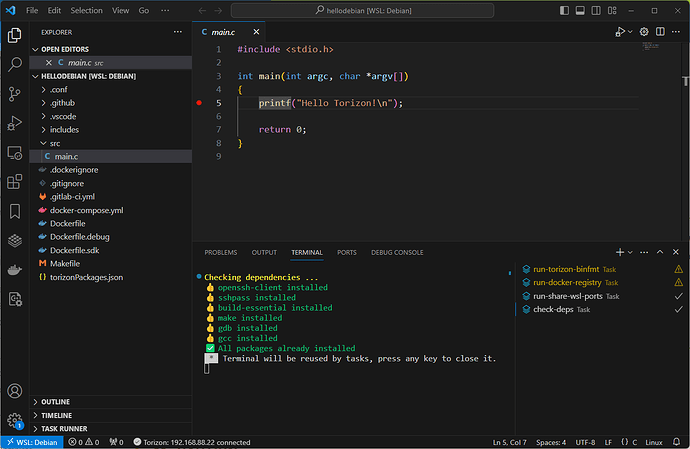This screenshot has width=690, height=449.
Task: Click the Run or Debug play icon
Action: pyautogui.click(x=620, y=32)
